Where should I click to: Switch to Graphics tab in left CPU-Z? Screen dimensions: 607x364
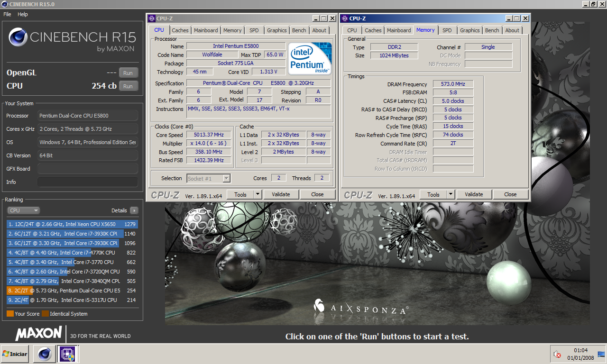[x=276, y=30]
